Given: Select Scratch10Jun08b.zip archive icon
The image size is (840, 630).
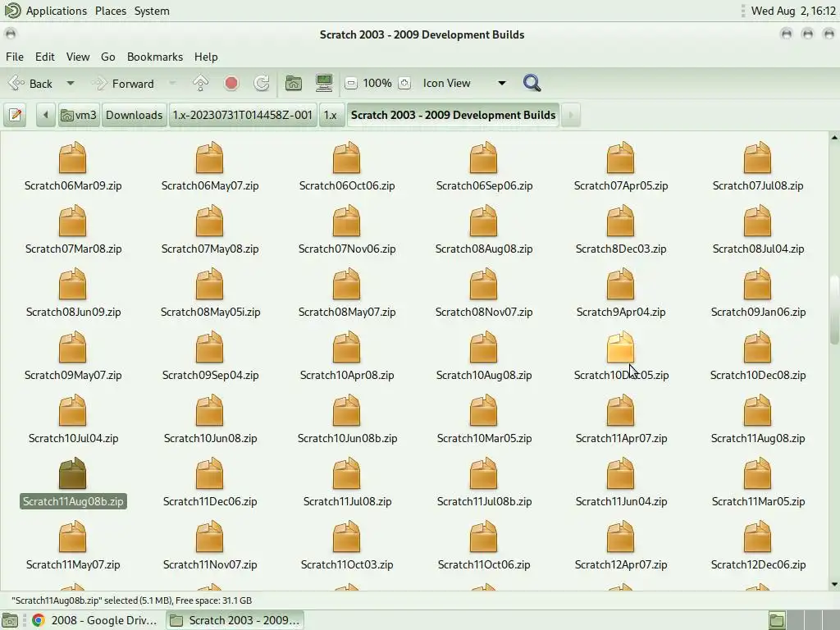Looking at the screenshot, I should pyautogui.click(x=347, y=410).
